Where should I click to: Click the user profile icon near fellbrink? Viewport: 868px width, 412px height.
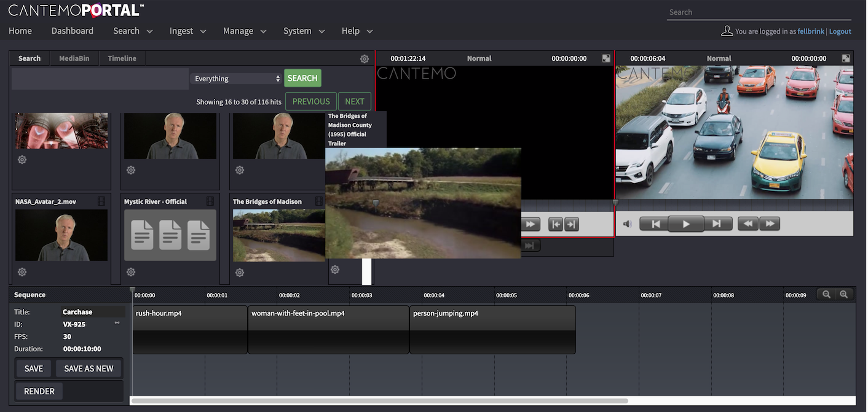pos(727,31)
